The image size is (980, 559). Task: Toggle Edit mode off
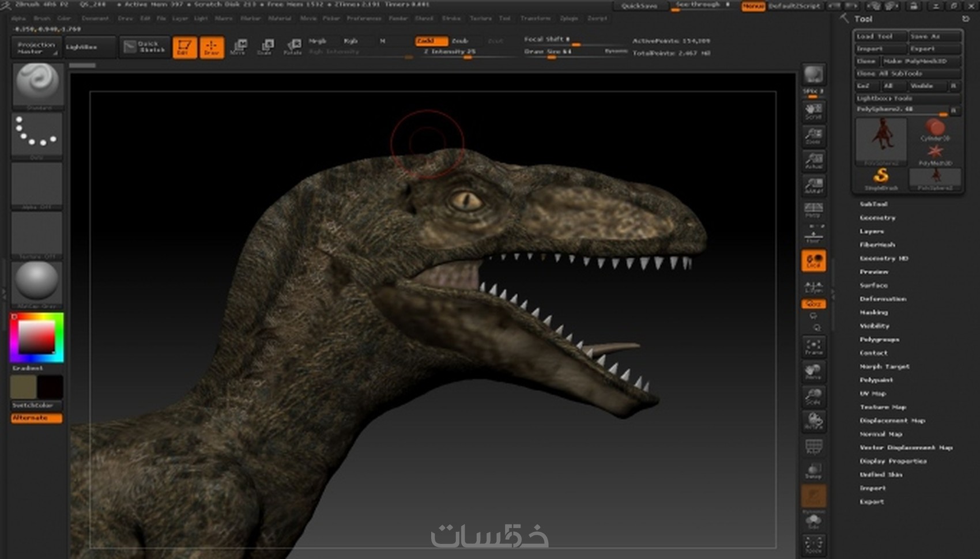(x=184, y=47)
